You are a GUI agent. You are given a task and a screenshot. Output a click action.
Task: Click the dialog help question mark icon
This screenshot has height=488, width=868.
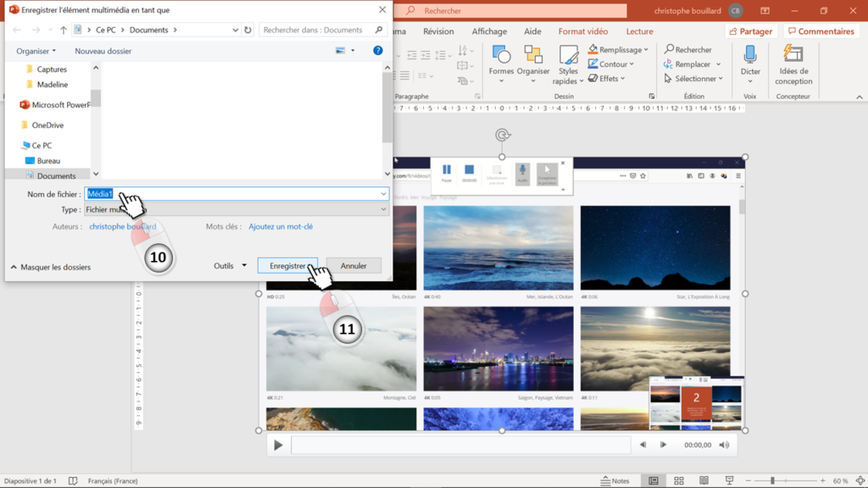point(378,51)
